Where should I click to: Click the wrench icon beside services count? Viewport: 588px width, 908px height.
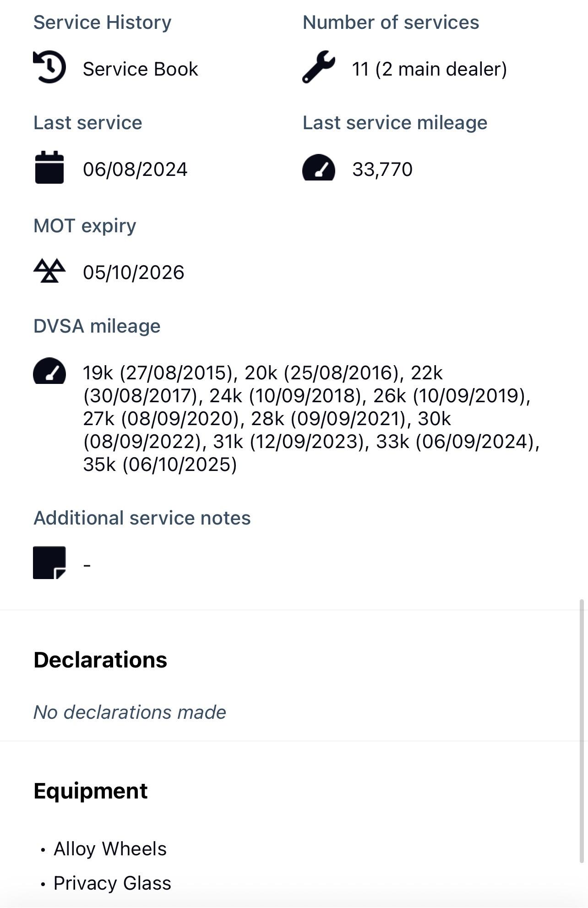point(319,67)
